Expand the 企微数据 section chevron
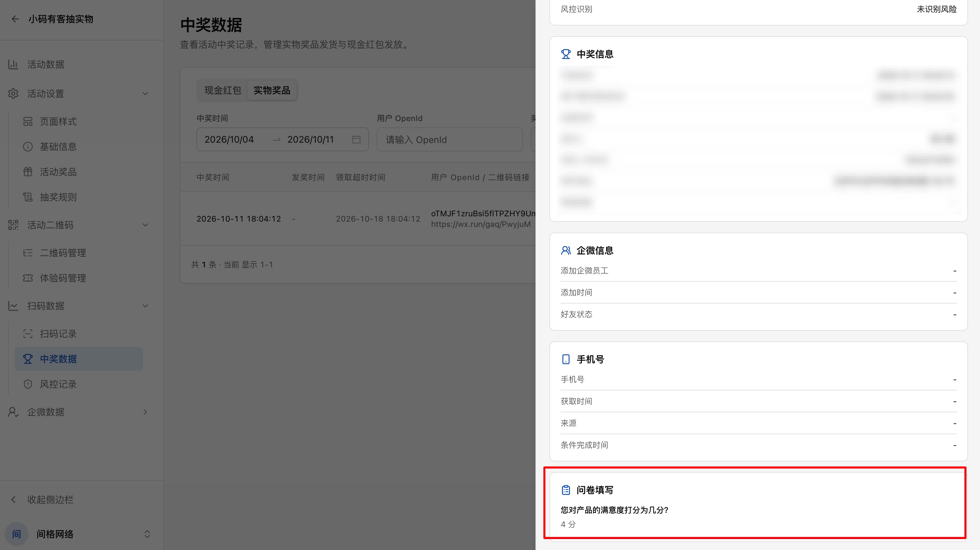The image size is (980, 550). (x=145, y=412)
